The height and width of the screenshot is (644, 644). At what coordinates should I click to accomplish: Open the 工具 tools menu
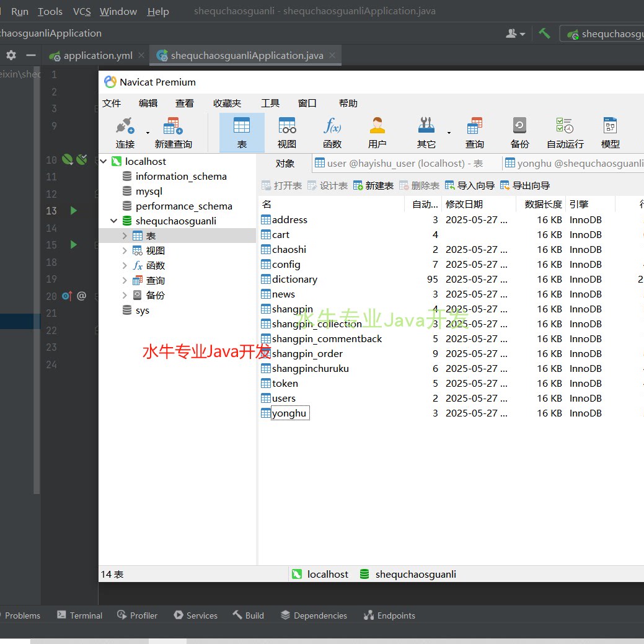(270, 103)
